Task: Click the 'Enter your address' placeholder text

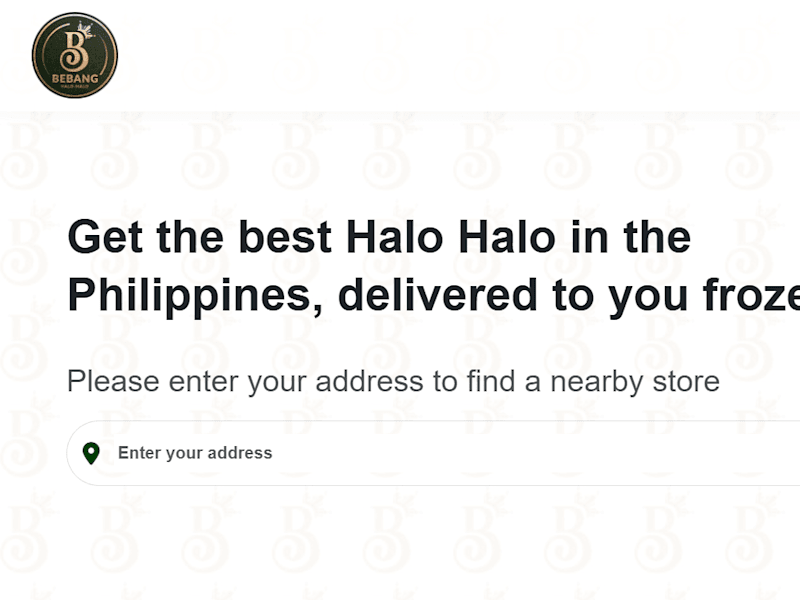Action: tap(195, 453)
